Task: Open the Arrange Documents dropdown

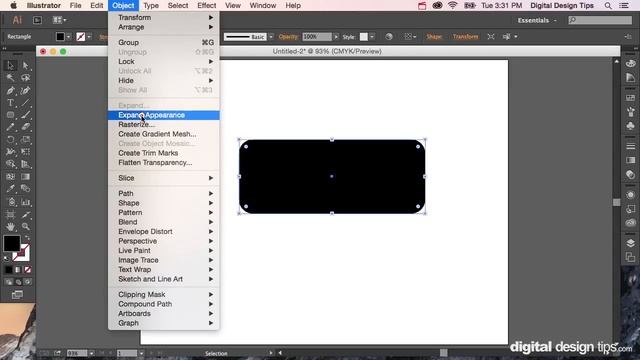Action: (x=60, y=20)
